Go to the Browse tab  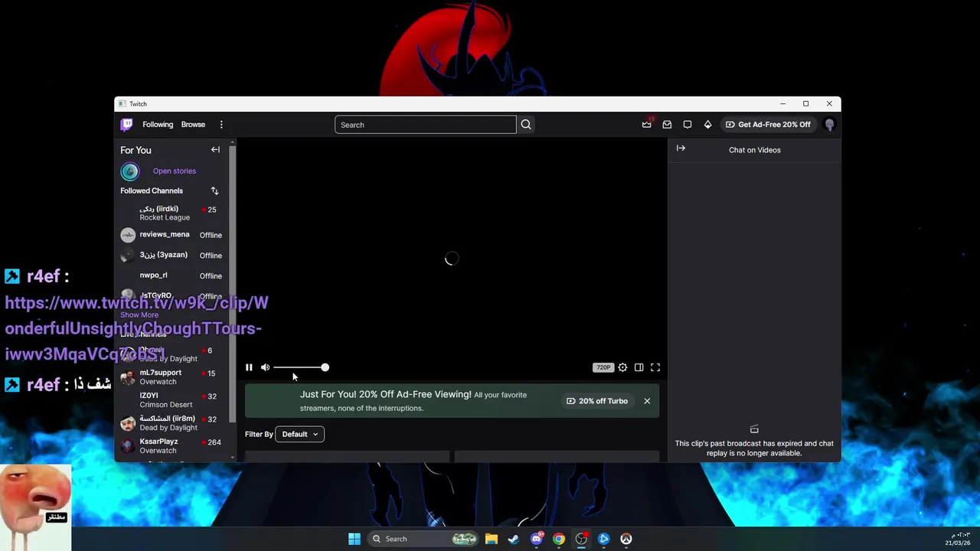coord(193,125)
